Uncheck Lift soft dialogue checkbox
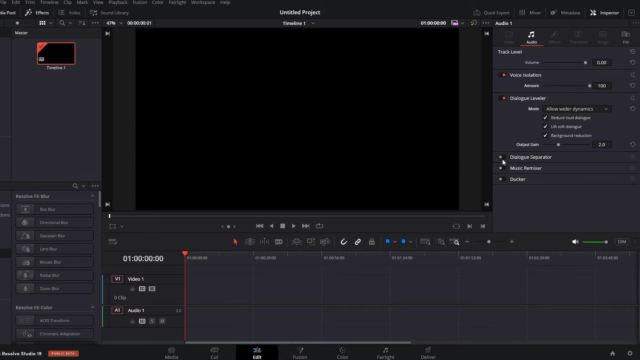640x360 pixels. point(545,127)
